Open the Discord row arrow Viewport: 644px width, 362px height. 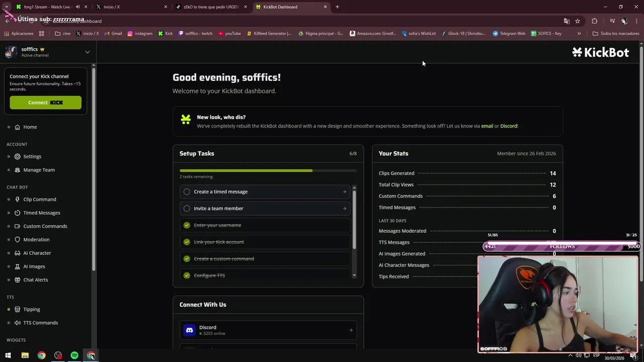351,330
